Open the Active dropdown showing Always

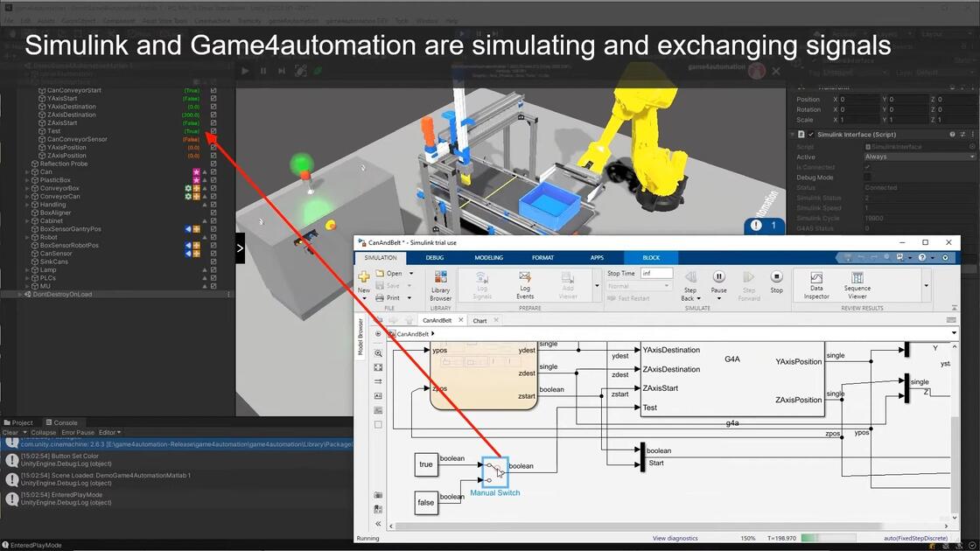(x=919, y=157)
